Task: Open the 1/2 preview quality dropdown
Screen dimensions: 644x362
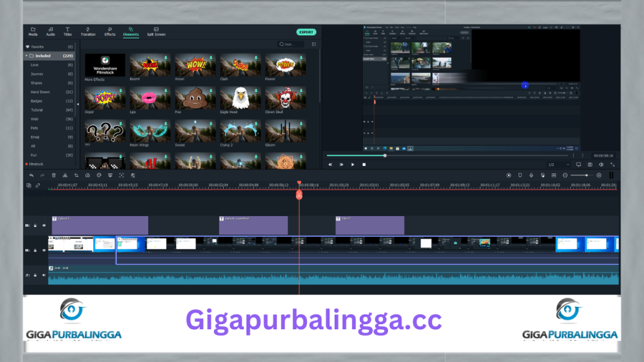Action: click(x=558, y=165)
